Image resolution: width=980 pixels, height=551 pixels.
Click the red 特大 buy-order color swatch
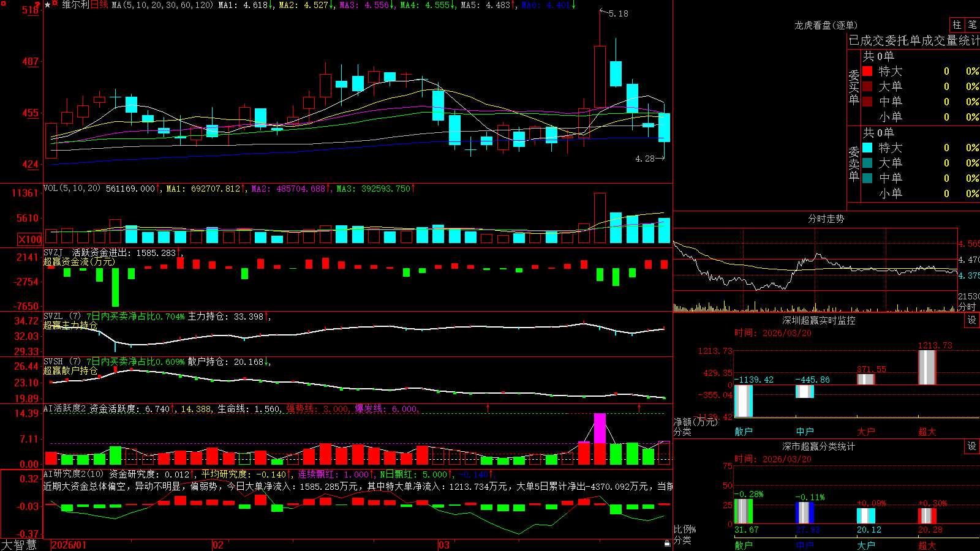[x=867, y=71]
